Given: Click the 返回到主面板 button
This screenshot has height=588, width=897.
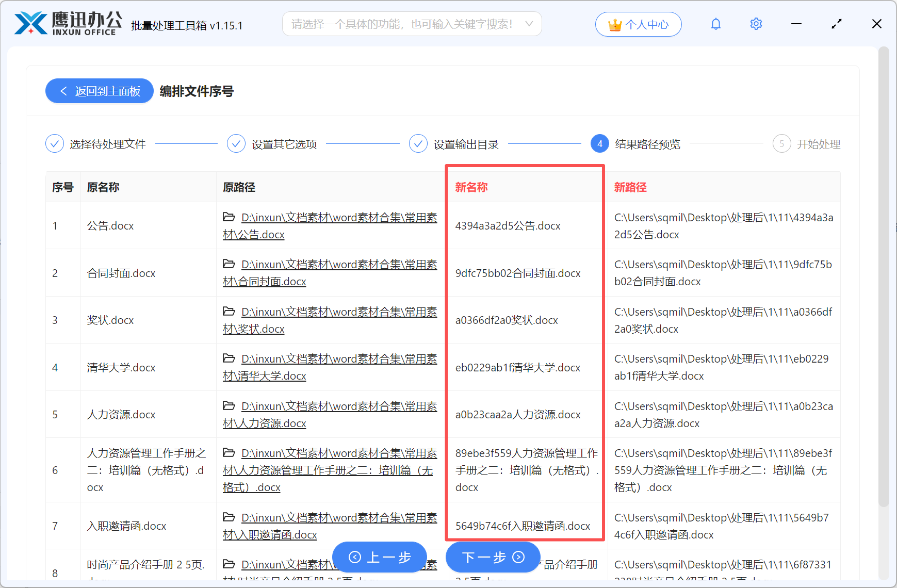Looking at the screenshot, I should [x=99, y=91].
